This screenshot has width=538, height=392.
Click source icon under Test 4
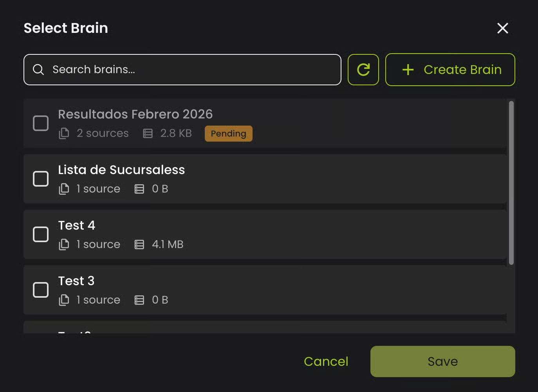pyautogui.click(x=64, y=245)
